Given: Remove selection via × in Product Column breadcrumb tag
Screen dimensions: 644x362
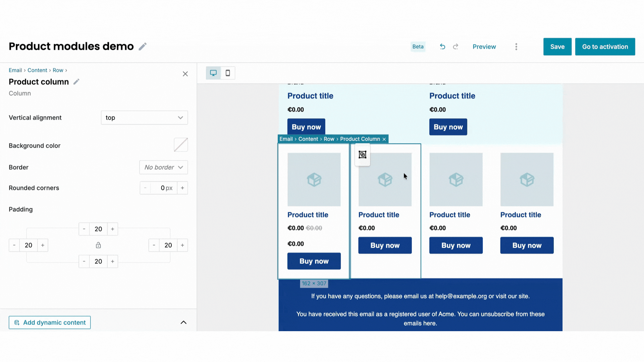Looking at the screenshot, I should click(x=384, y=139).
